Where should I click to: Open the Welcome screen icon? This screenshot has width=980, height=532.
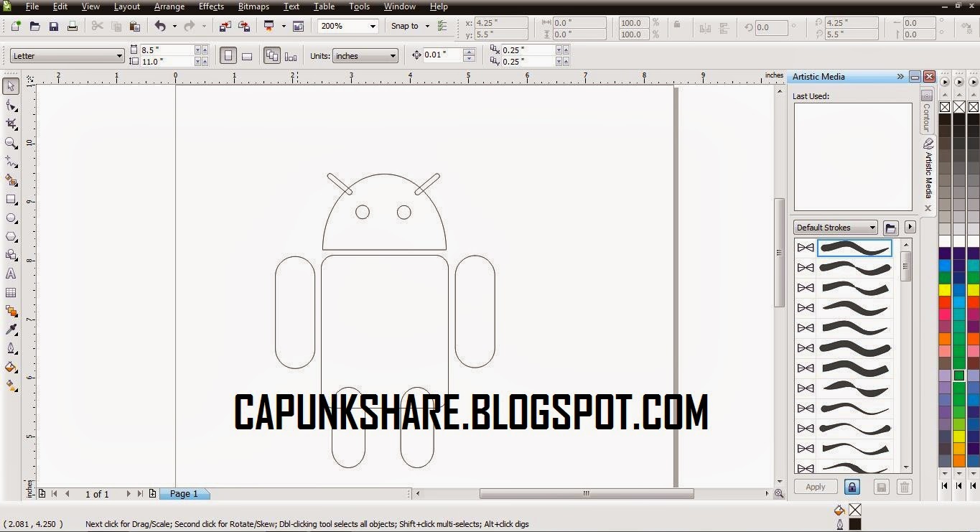pyautogui.click(x=298, y=26)
